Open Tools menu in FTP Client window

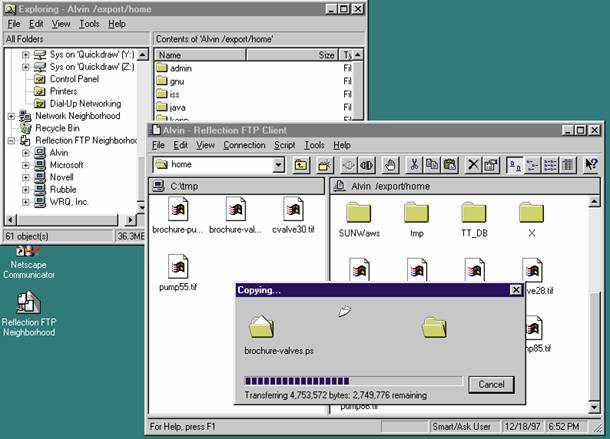(x=314, y=145)
